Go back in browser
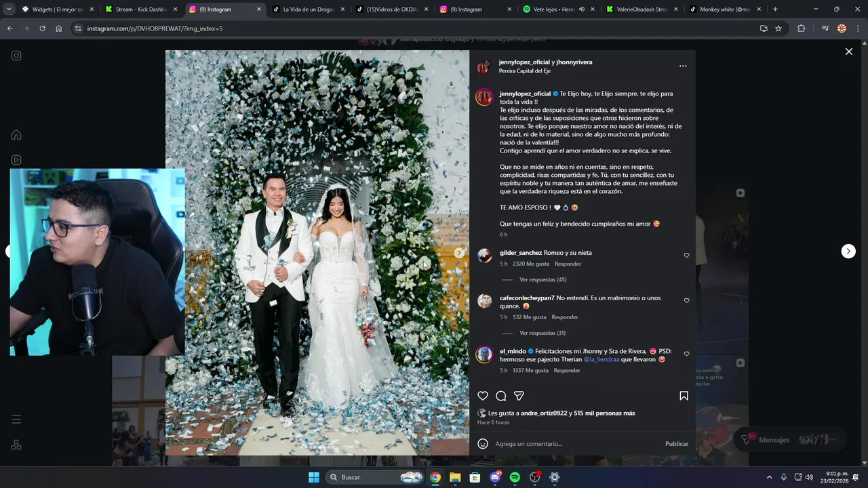Screen dimensions: 868x488 tap(9, 28)
